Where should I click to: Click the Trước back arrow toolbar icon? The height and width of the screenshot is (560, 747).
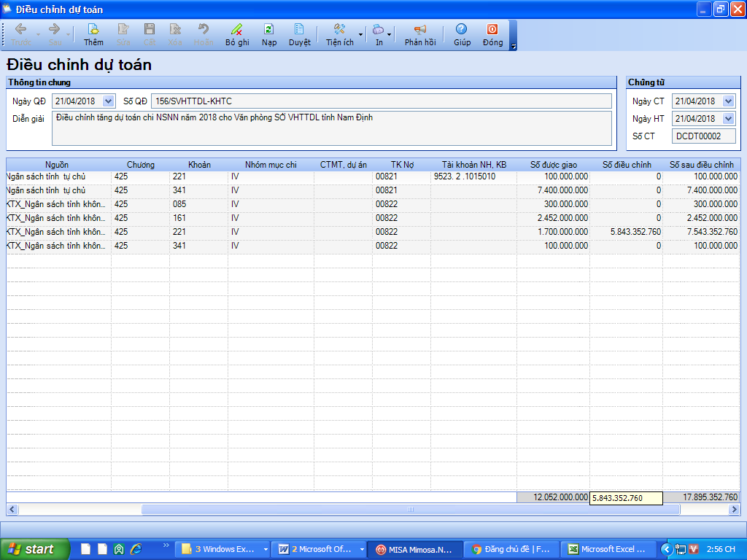tap(20, 29)
